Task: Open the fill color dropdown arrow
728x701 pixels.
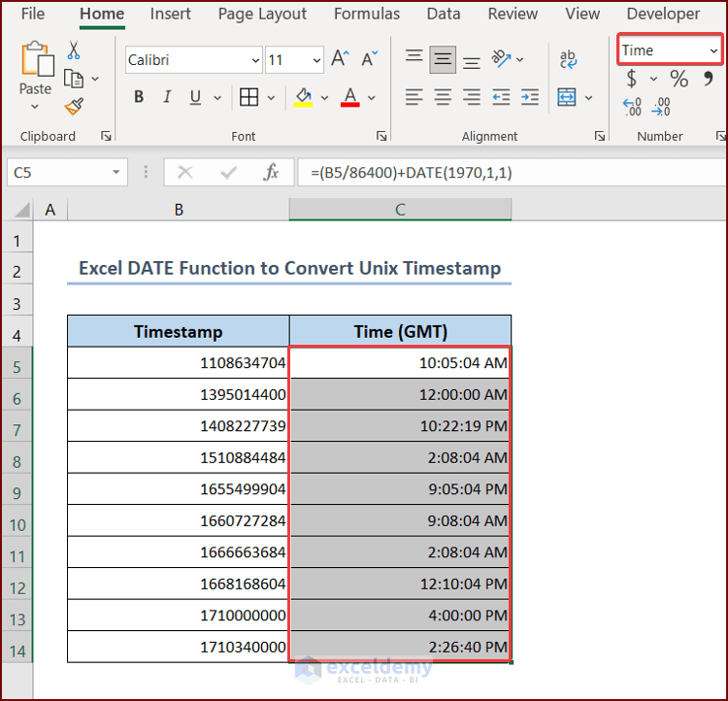Action: coord(324,98)
